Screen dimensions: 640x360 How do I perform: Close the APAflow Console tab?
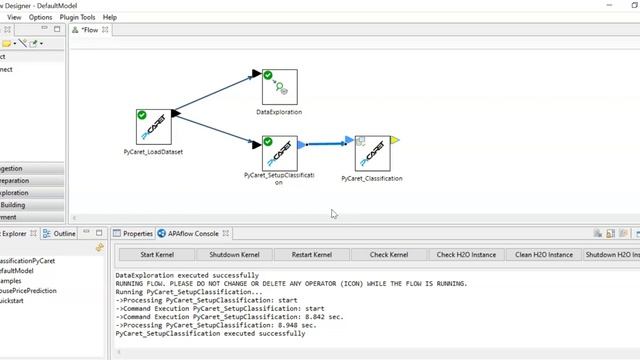[226, 233]
